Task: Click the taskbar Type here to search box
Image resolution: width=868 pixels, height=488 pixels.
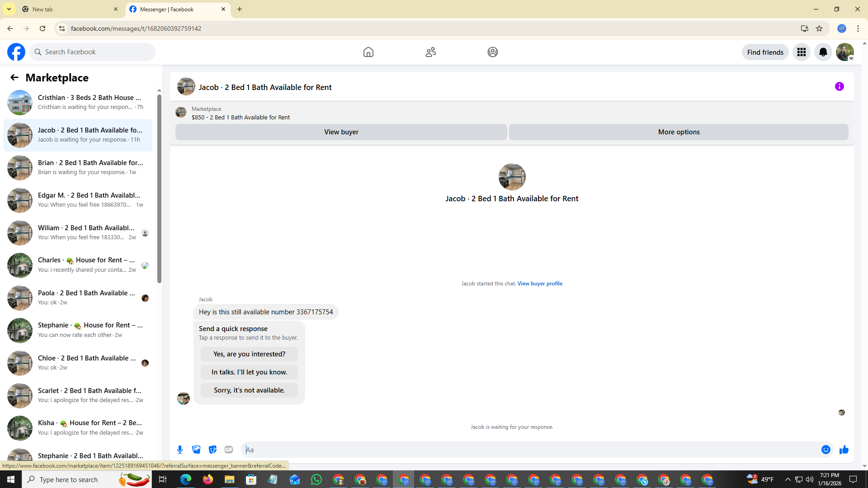Action: 87,479
